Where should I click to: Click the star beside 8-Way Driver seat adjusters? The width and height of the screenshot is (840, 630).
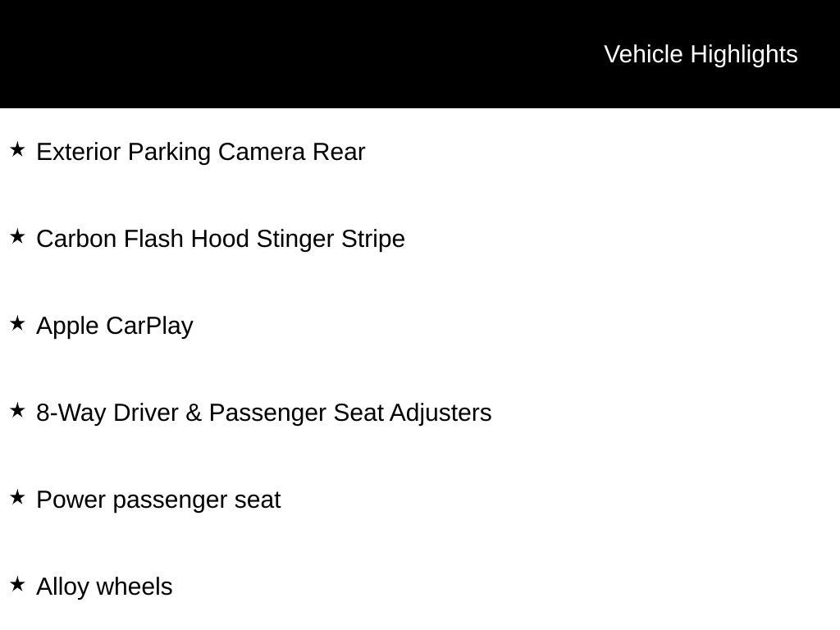click(17, 411)
